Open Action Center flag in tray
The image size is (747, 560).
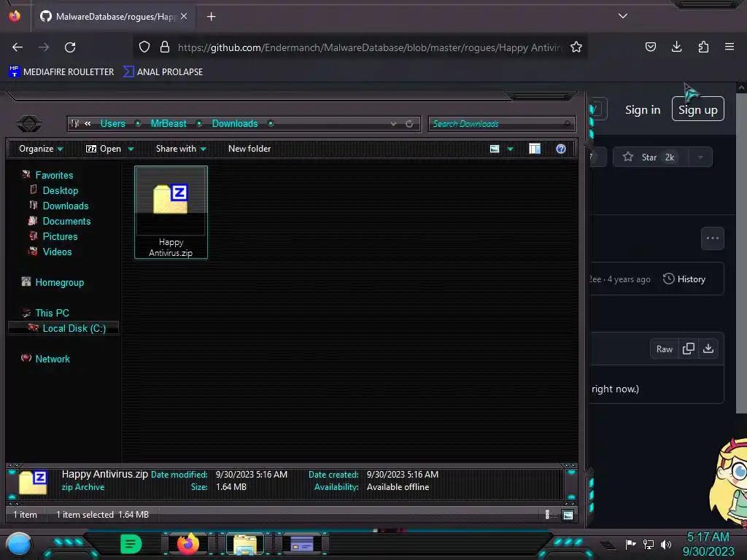pyautogui.click(x=630, y=544)
